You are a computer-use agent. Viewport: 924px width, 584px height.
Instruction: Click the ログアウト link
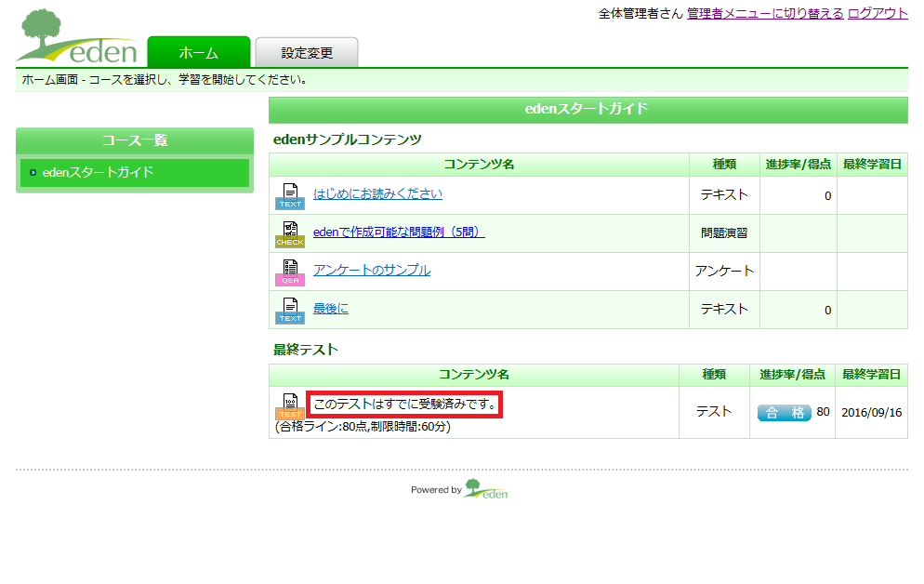(878, 13)
